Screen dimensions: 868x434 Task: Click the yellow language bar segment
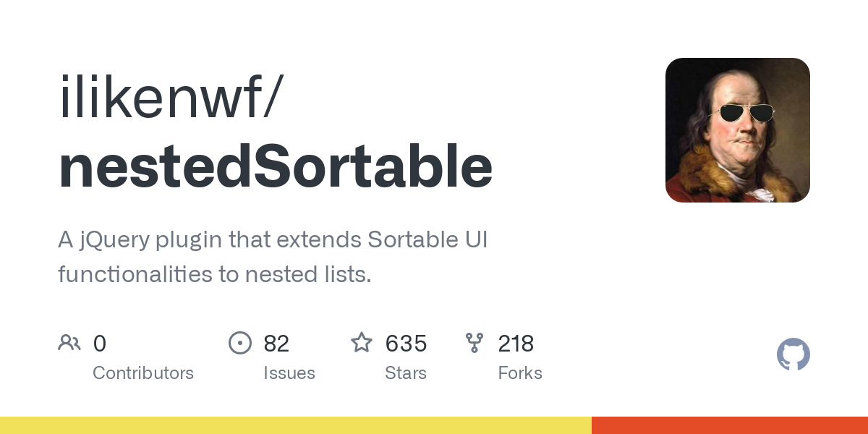click(x=296, y=425)
